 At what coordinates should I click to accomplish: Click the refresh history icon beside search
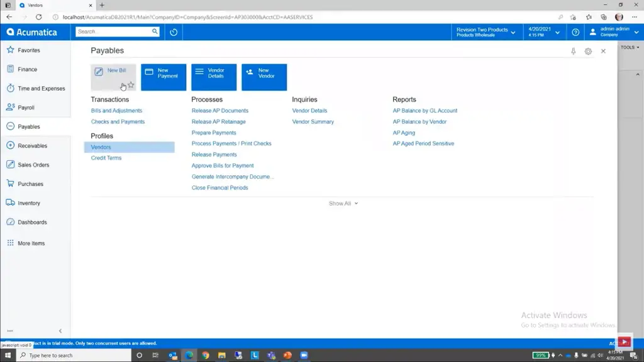pos(174,32)
